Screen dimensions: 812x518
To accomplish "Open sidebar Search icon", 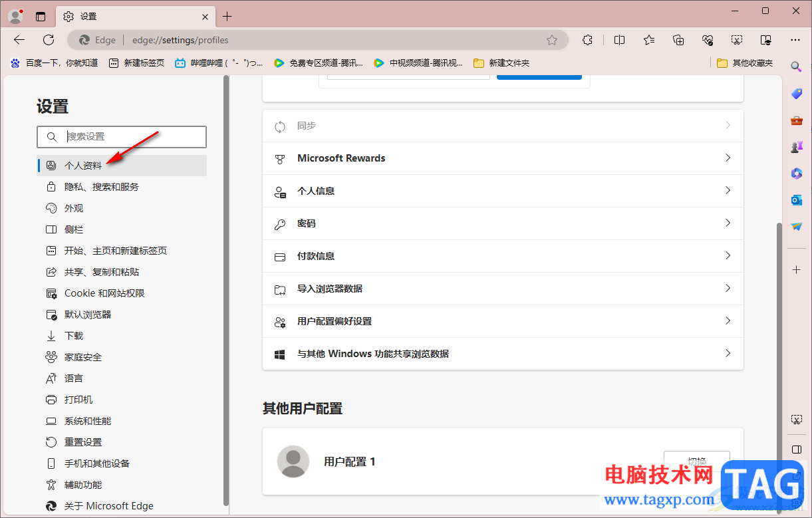I will tap(796, 66).
